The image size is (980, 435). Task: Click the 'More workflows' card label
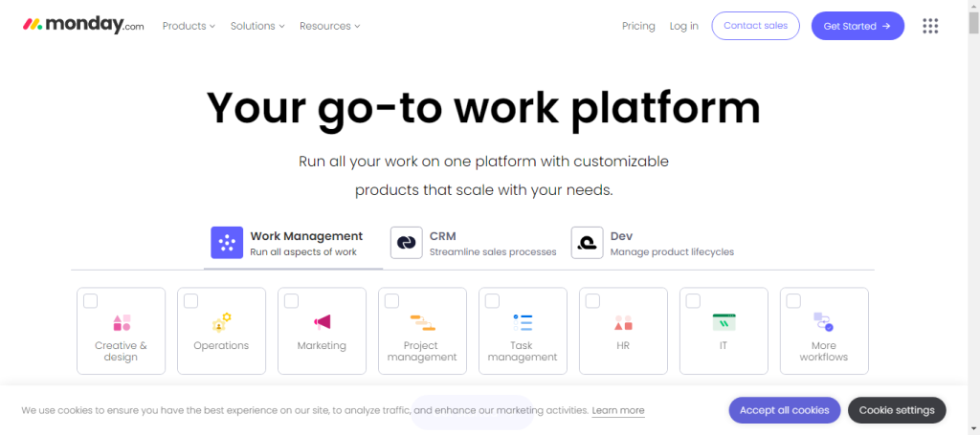click(824, 352)
